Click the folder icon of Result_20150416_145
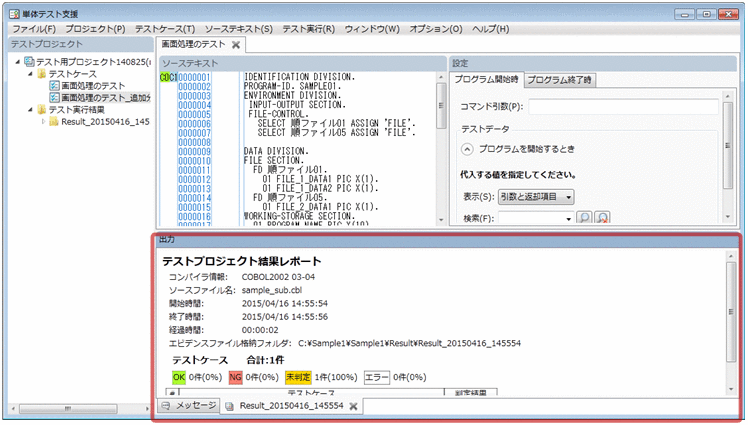Screen dimensions: 748x425 tap(54, 122)
